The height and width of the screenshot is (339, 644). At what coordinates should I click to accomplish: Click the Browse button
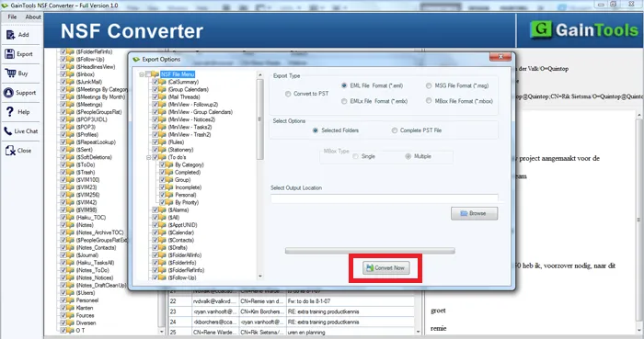click(x=475, y=213)
